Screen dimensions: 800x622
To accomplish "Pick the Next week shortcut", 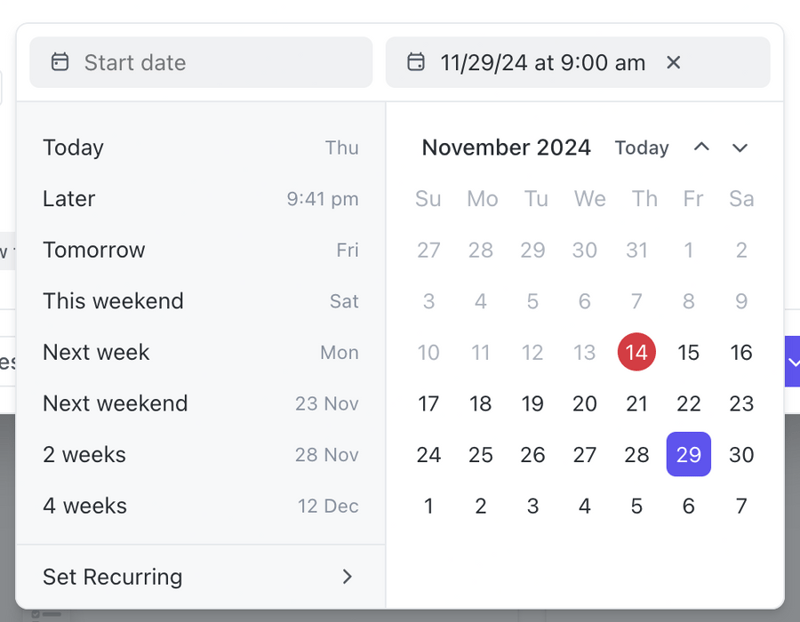I will coord(96,352).
